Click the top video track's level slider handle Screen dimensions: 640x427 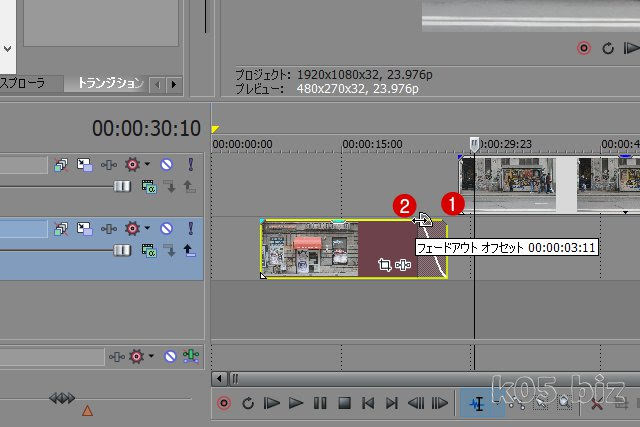(x=122, y=187)
